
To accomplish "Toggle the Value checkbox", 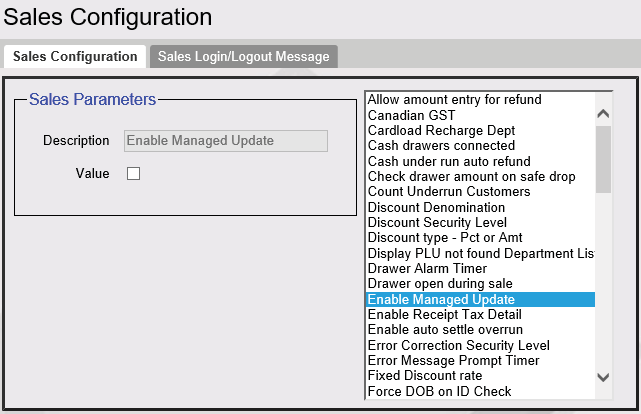I will coord(133,173).
